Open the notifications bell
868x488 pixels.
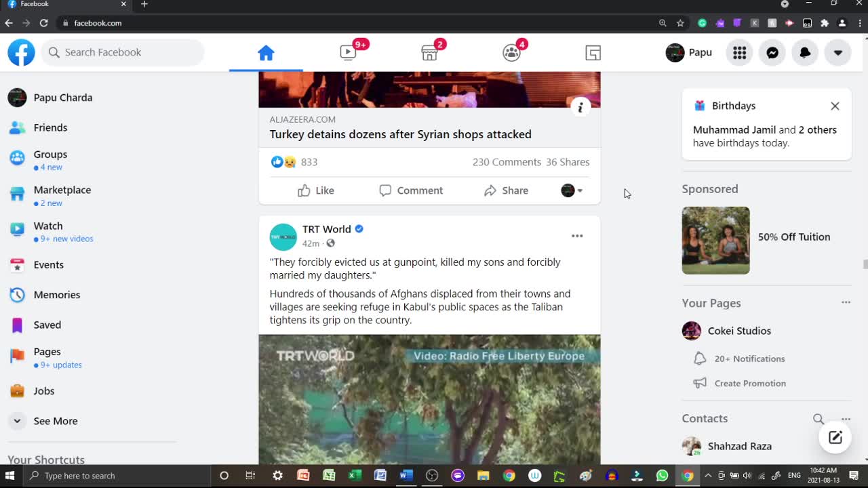pyautogui.click(x=805, y=52)
